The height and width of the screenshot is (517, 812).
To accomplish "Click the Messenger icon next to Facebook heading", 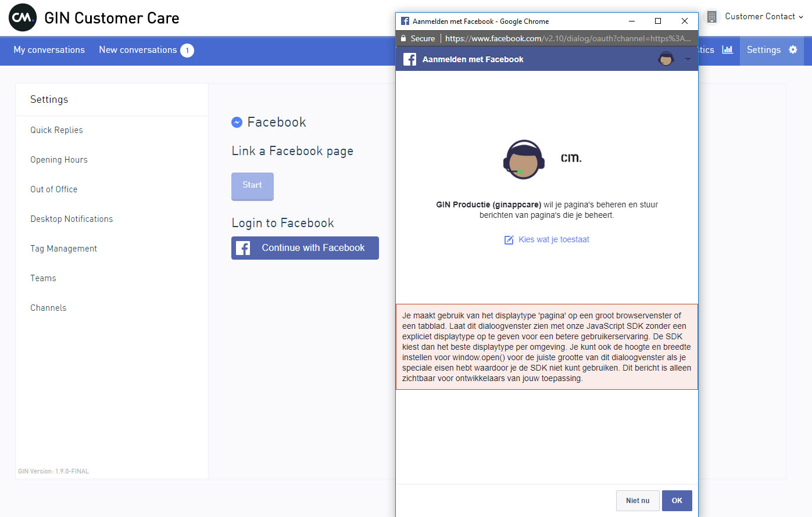I will tap(237, 122).
